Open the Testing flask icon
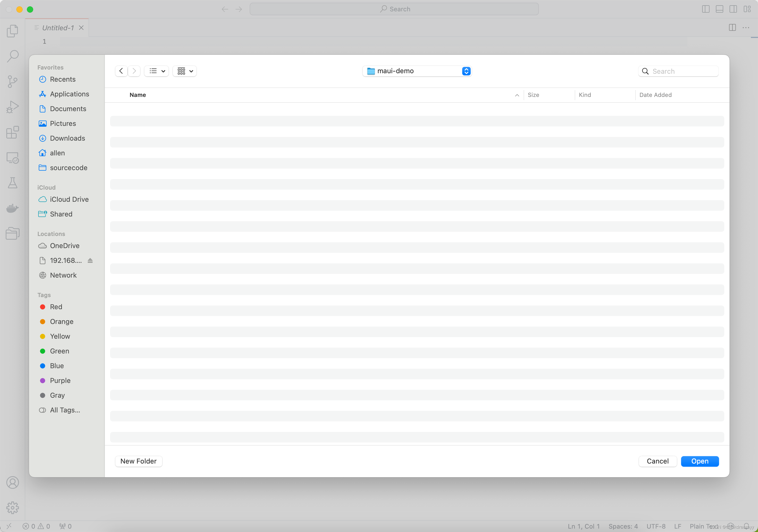This screenshot has height=532, width=758. (x=13, y=183)
